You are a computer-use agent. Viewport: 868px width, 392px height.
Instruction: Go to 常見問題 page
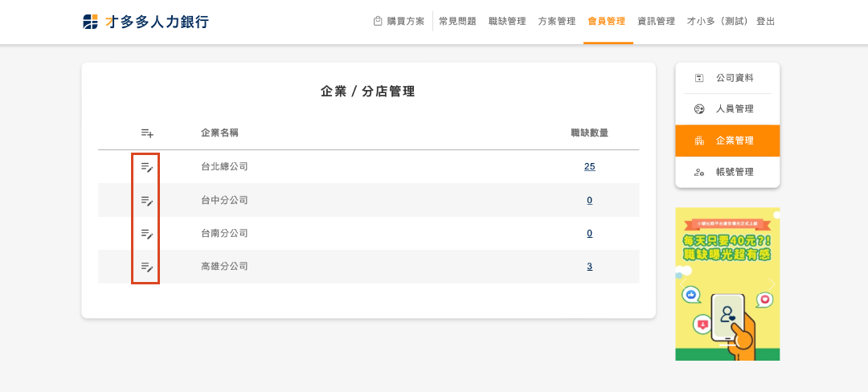click(x=457, y=22)
